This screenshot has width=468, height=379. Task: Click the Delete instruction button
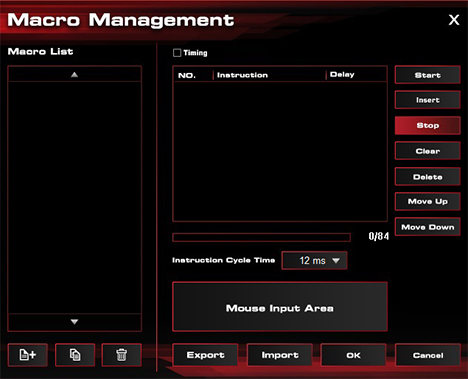[428, 177]
